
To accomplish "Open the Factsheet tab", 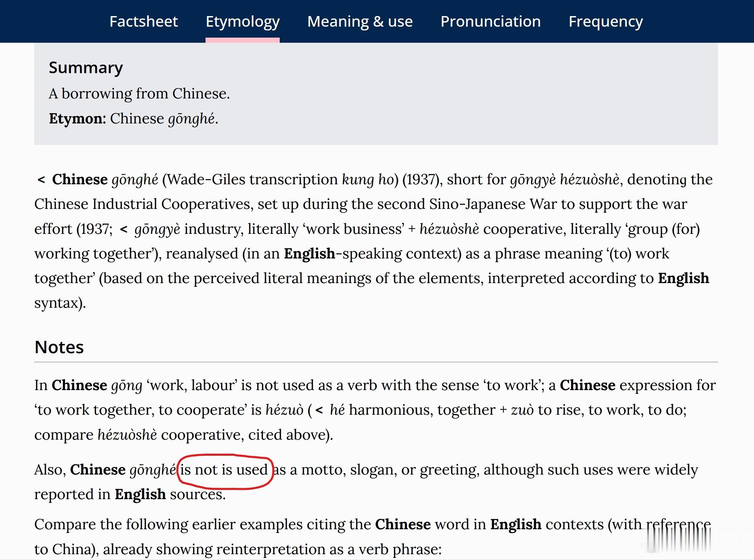I will (144, 22).
